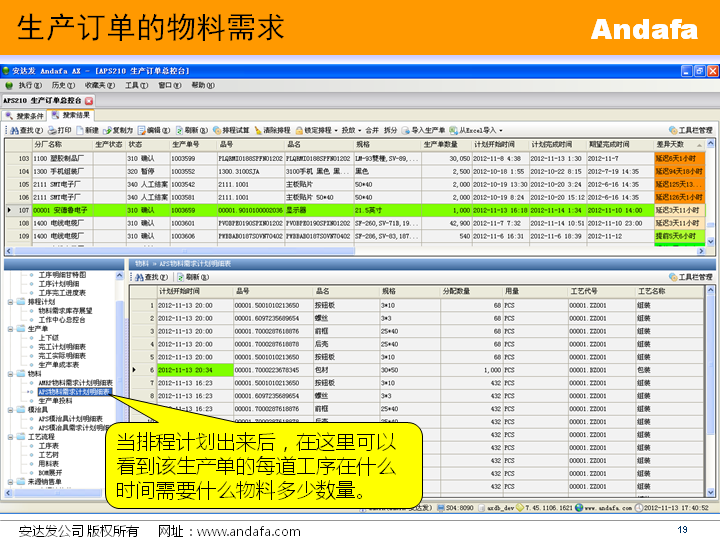Image resolution: width=720 pixels, height=540 pixels.
Task: Click the 查找 (Find) icon in the top toolbar
Action: point(25,130)
